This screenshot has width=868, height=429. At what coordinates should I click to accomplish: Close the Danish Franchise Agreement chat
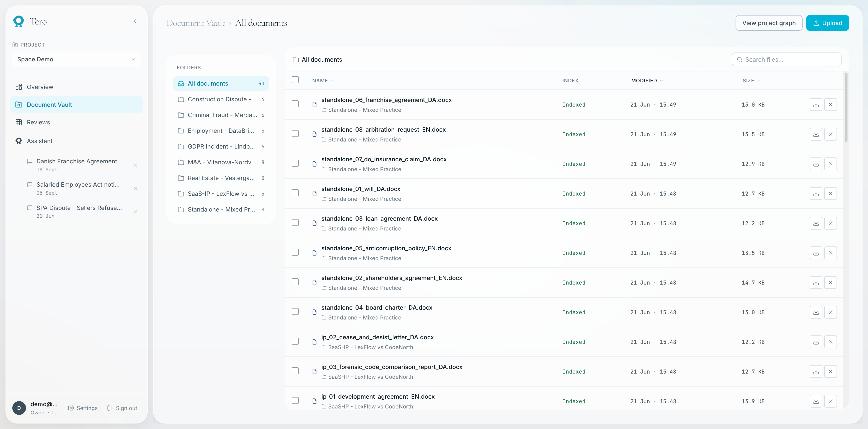135,165
